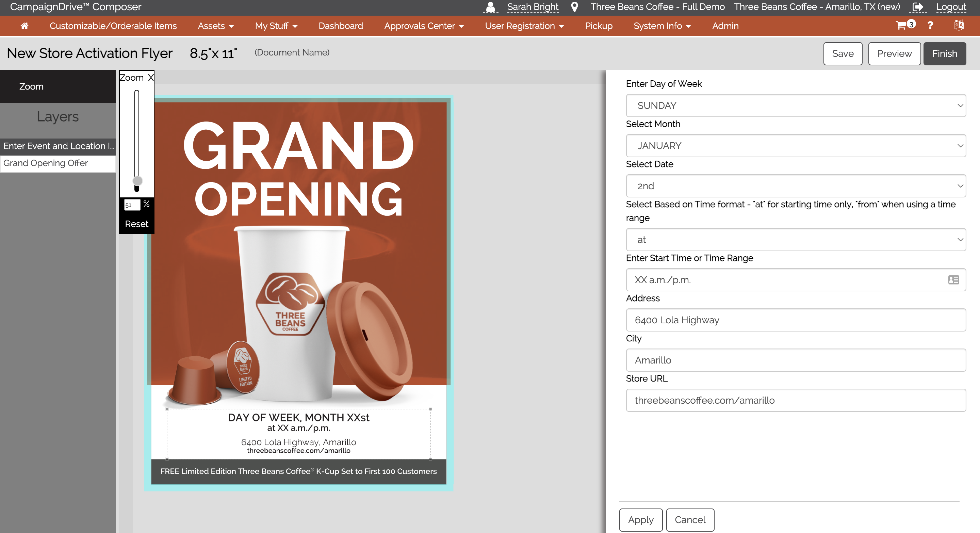Open the Pickup page
Viewport: 980px width, 533px height.
(599, 26)
